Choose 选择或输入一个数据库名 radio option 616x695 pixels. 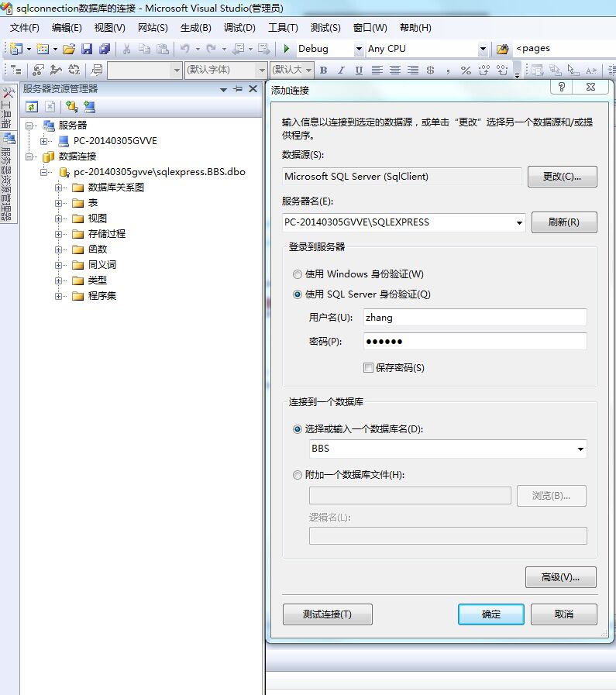click(x=298, y=429)
